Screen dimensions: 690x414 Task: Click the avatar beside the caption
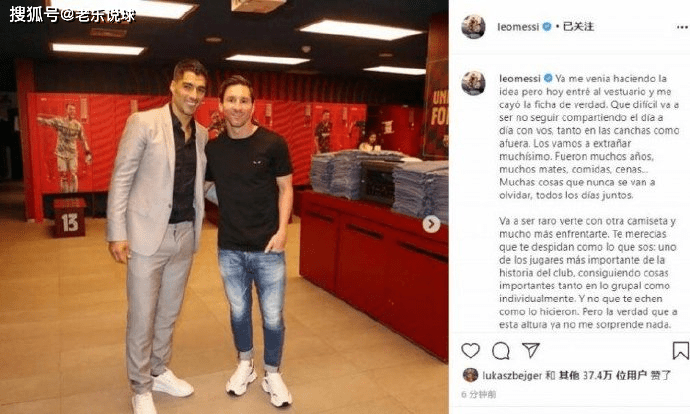click(473, 83)
